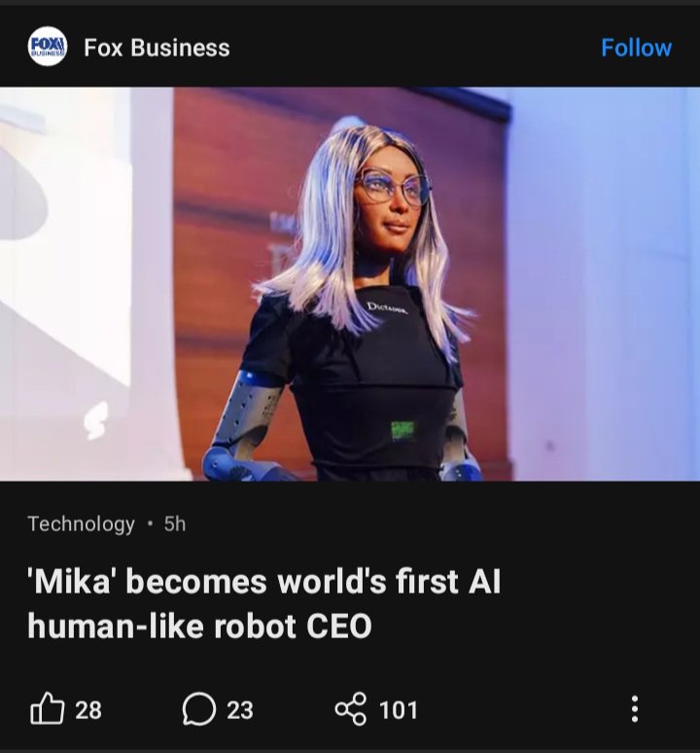Open the Fox Business publisher name
This screenshot has height=753, width=700.
(157, 48)
